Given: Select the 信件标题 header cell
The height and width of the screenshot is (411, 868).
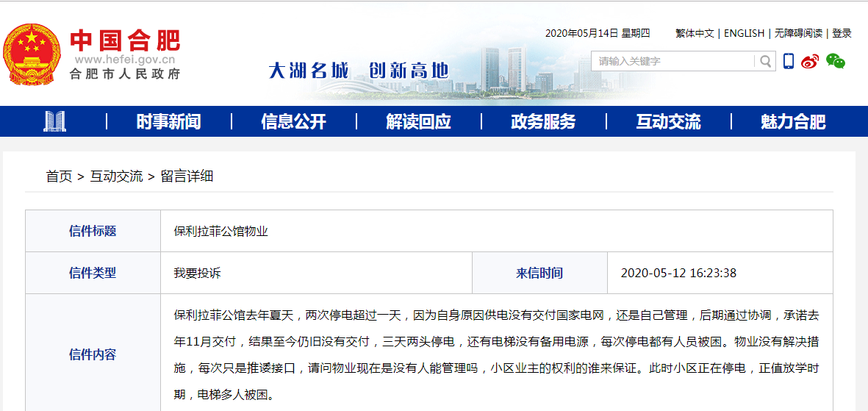Looking at the screenshot, I should tap(93, 231).
